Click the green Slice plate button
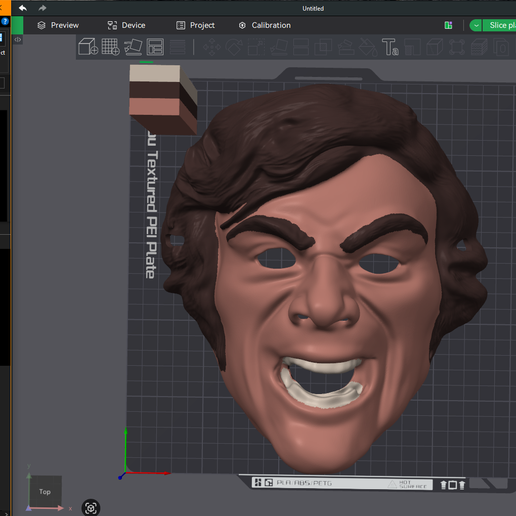This screenshot has height=516, width=516. click(x=499, y=25)
